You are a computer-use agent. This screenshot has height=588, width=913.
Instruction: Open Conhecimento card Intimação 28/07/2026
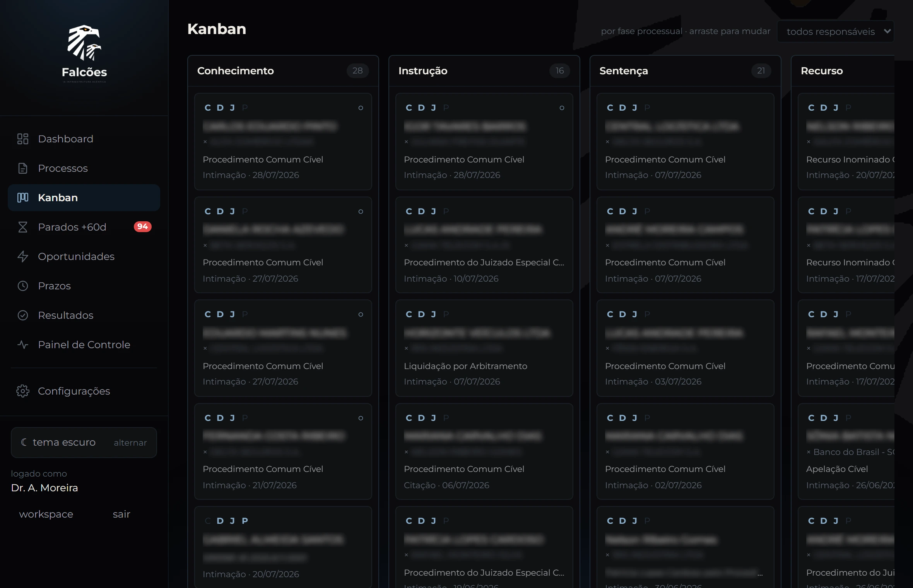point(283,142)
